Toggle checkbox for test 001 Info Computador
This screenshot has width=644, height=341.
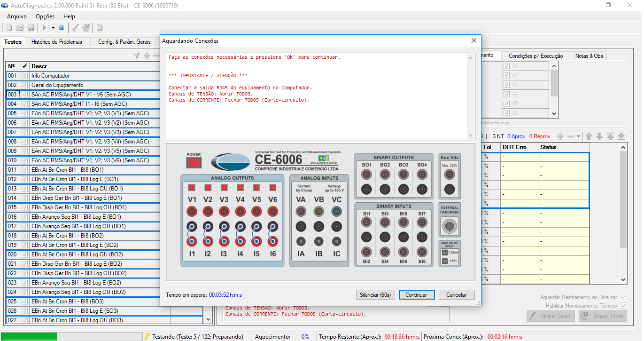(x=24, y=76)
